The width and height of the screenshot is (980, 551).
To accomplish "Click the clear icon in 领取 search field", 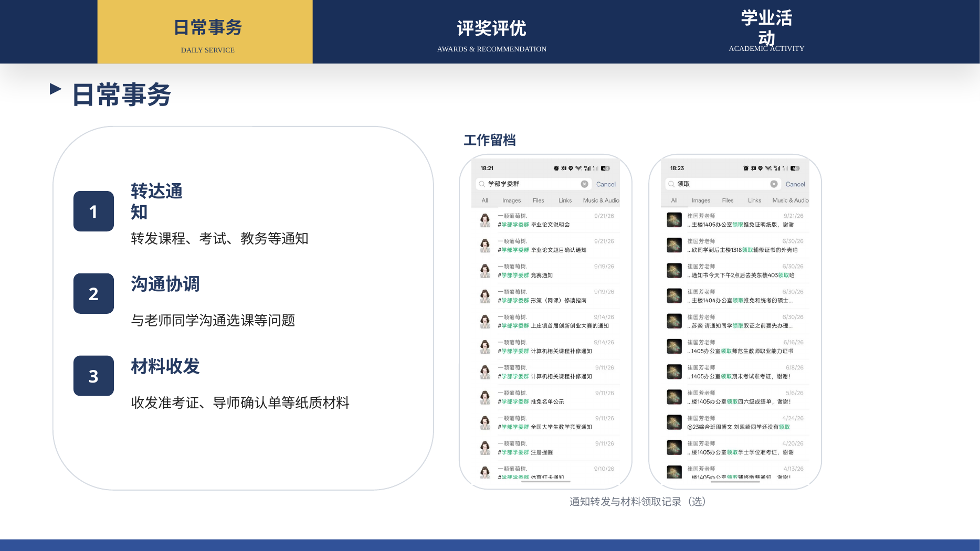I will coord(774,184).
